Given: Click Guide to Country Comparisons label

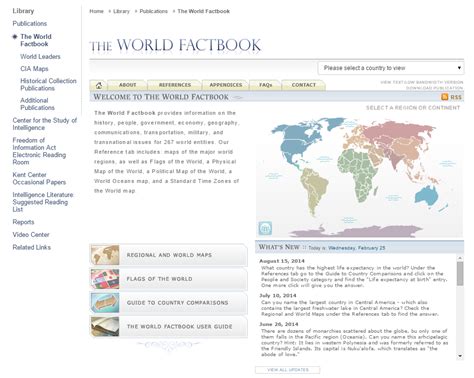Looking at the screenshot, I should pyautogui.click(x=177, y=303).
